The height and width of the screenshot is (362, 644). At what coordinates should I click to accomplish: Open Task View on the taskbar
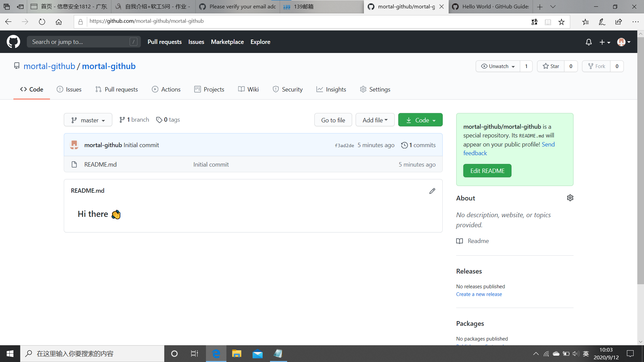[x=195, y=354]
